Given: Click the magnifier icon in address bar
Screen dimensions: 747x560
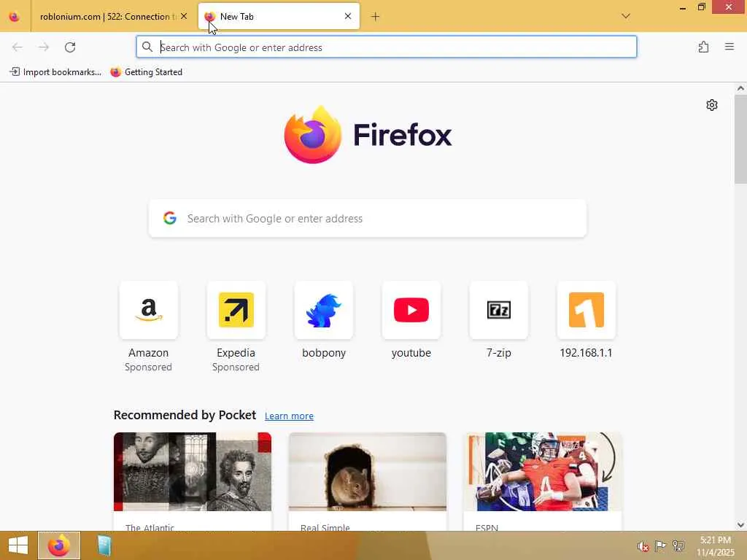Looking at the screenshot, I should click(147, 47).
